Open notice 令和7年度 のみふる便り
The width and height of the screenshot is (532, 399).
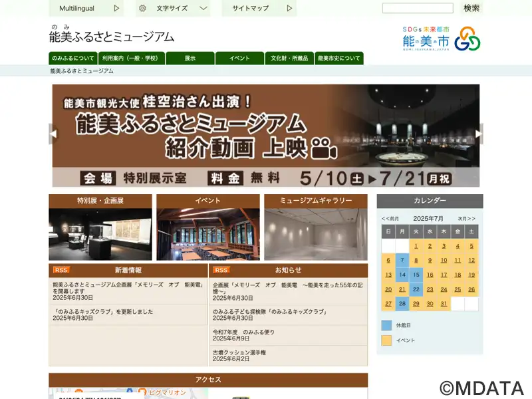click(x=243, y=332)
